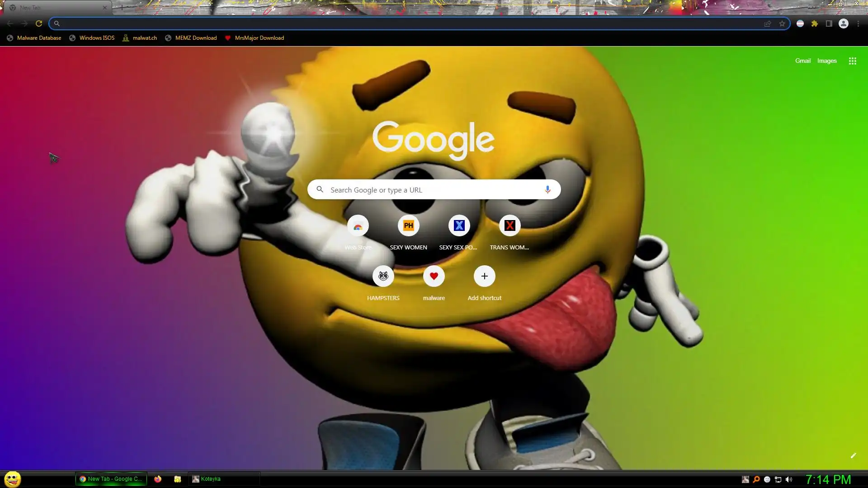Open the Google apps grid

[x=853, y=61]
